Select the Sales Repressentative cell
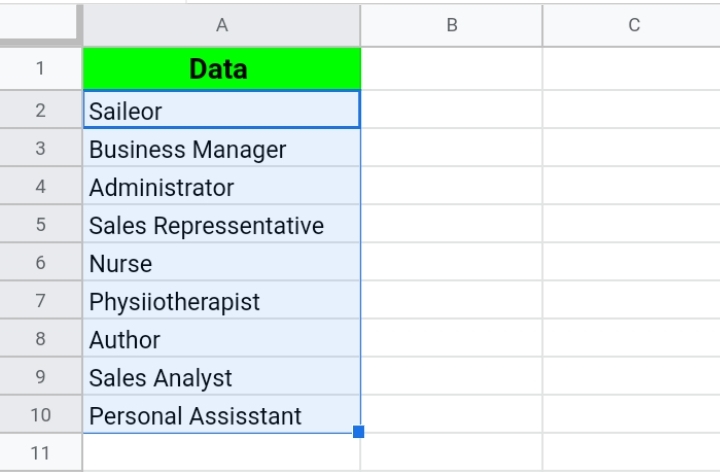Image resolution: width=720 pixels, height=472 pixels. tap(222, 224)
